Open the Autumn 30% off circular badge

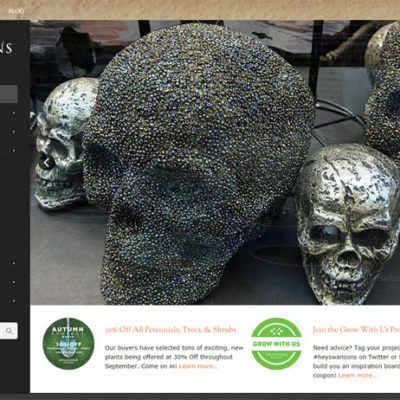click(x=68, y=344)
